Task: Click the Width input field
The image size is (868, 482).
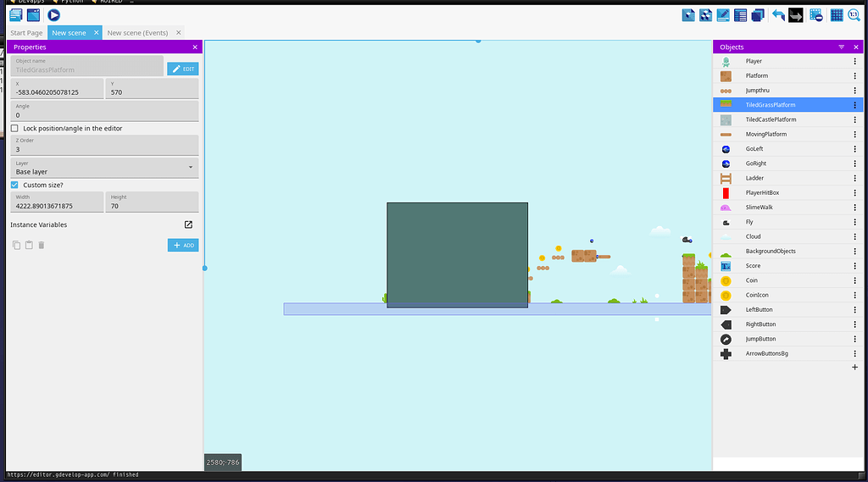Action: (57, 202)
